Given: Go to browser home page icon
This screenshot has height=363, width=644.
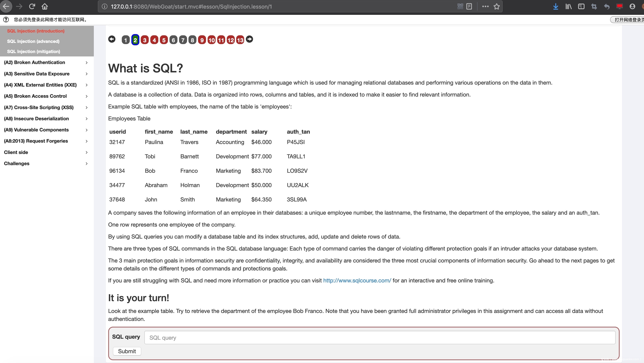Looking at the screenshot, I should point(45,7).
